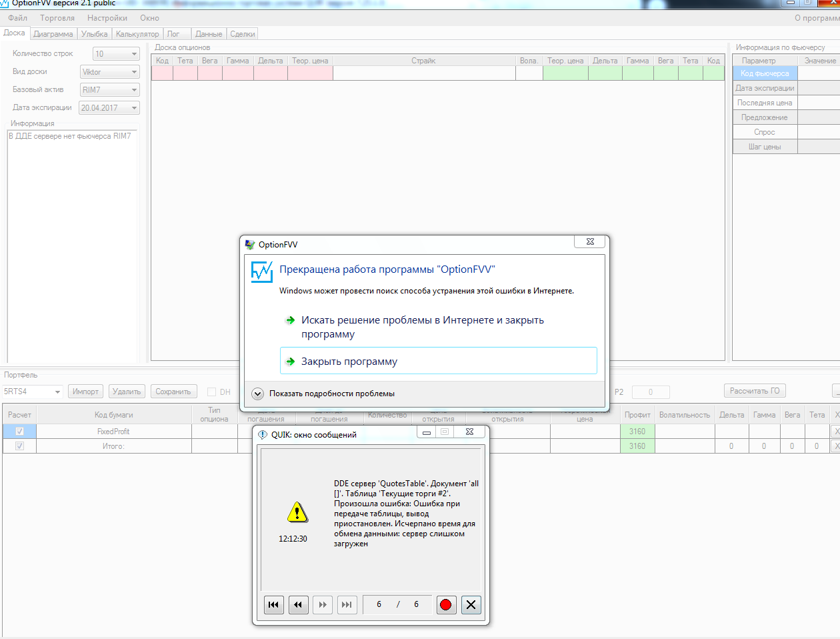Click the 'Код бумаги' column header
The width and height of the screenshot is (840, 639).
(x=113, y=415)
